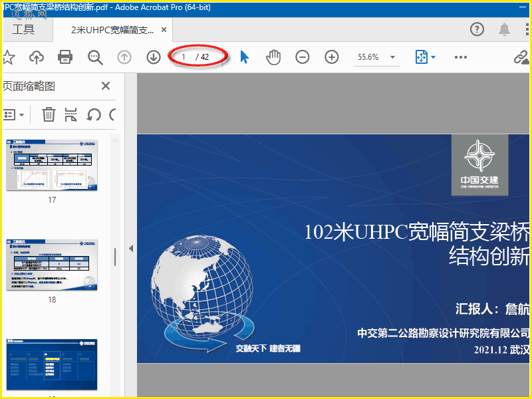This screenshot has height=399, width=532.
Task: Click the thumbnail panel scrollbar
Action: tap(115, 257)
